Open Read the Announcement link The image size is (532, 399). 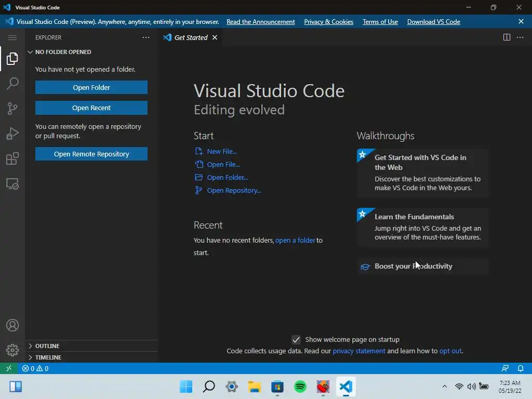261,22
